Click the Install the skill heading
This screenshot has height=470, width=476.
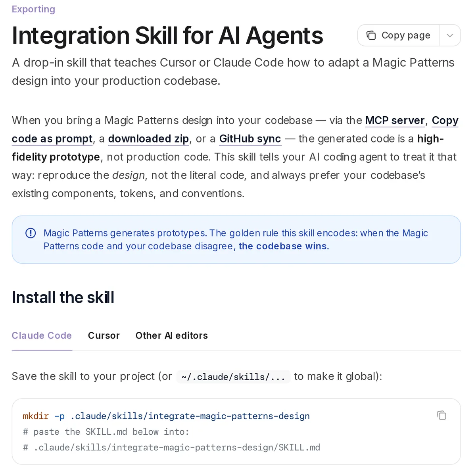click(63, 297)
